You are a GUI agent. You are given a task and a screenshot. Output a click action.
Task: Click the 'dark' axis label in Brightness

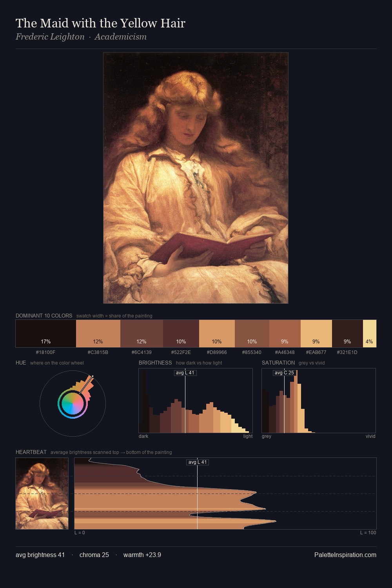(143, 436)
